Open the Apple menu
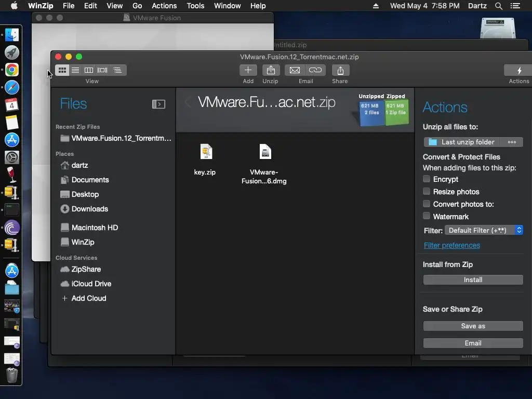The height and width of the screenshot is (399, 532). pos(14,6)
